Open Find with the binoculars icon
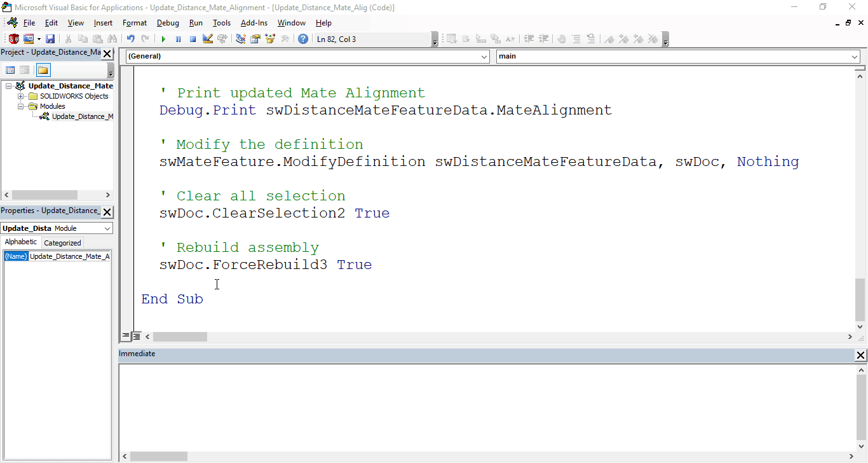 tap(112, 39)
